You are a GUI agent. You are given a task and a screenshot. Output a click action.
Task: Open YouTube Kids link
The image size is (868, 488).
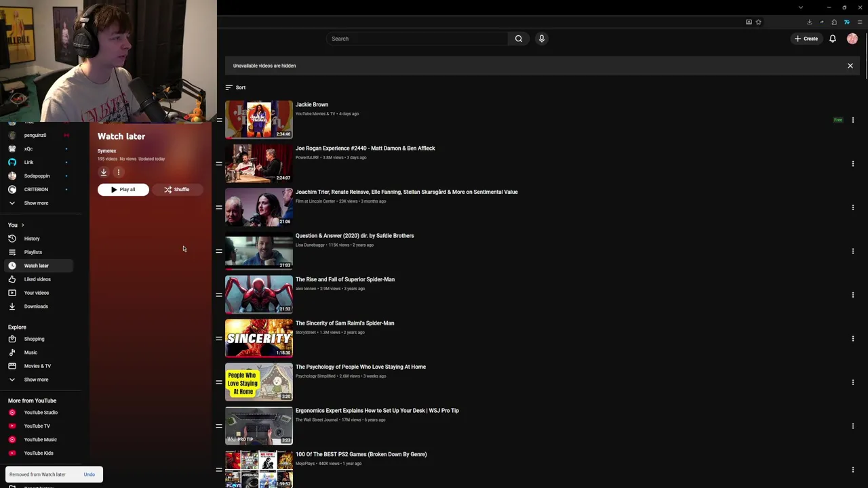click(38, 453)
